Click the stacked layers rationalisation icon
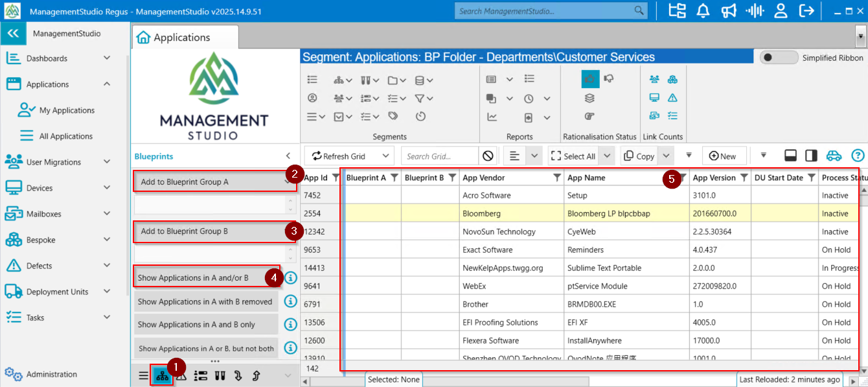 [x=589, y=99]
